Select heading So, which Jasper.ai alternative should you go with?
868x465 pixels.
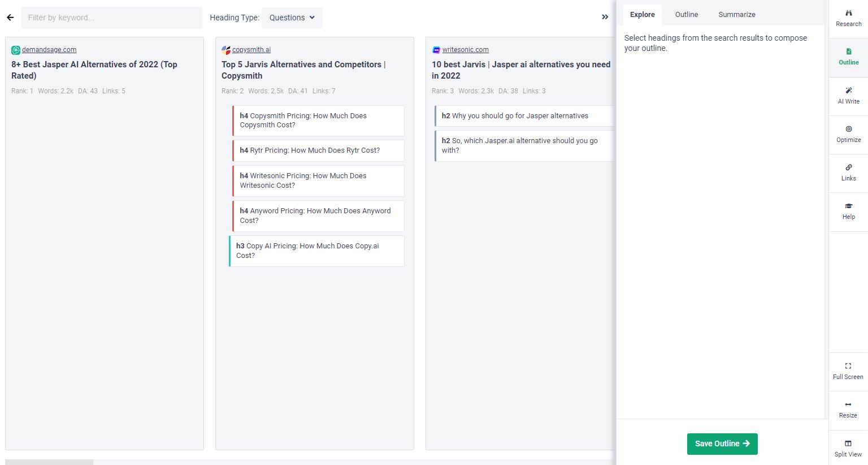(x=524, y=145)
